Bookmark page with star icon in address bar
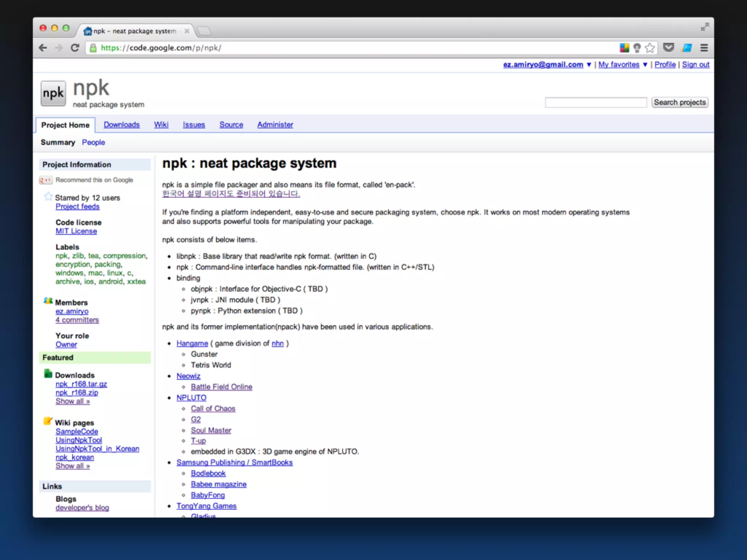This screenshot has height=560, width=747. tap(650, 48)
